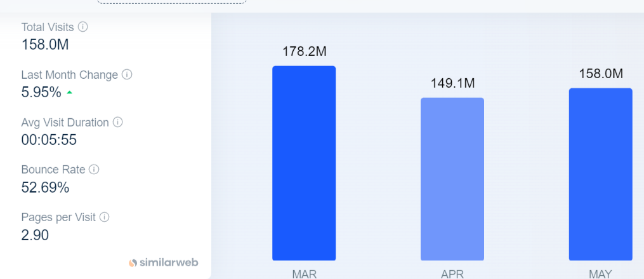The width and height of the screenshot is (644, 279).
Task: Click the Bounce Rate info icon
Action: [95, 170]
